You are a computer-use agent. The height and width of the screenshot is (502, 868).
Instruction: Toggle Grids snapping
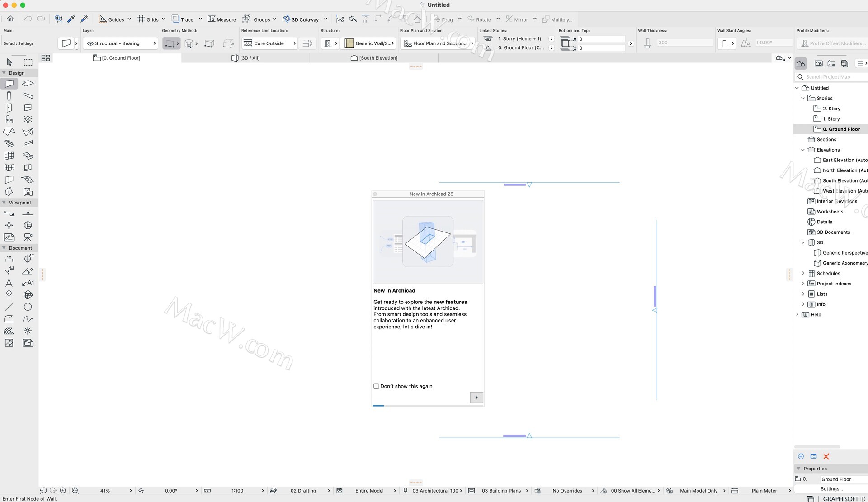click(x=148, y=19)
